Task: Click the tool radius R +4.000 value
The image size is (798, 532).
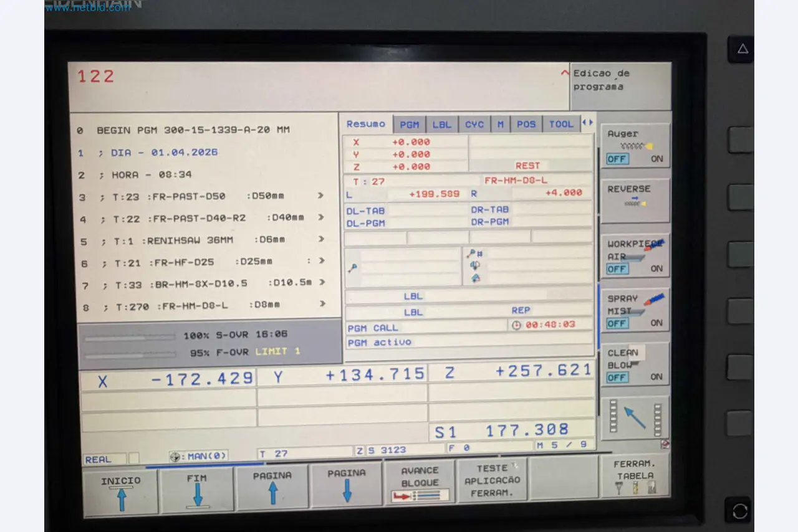Action: (x=564, y=192)
